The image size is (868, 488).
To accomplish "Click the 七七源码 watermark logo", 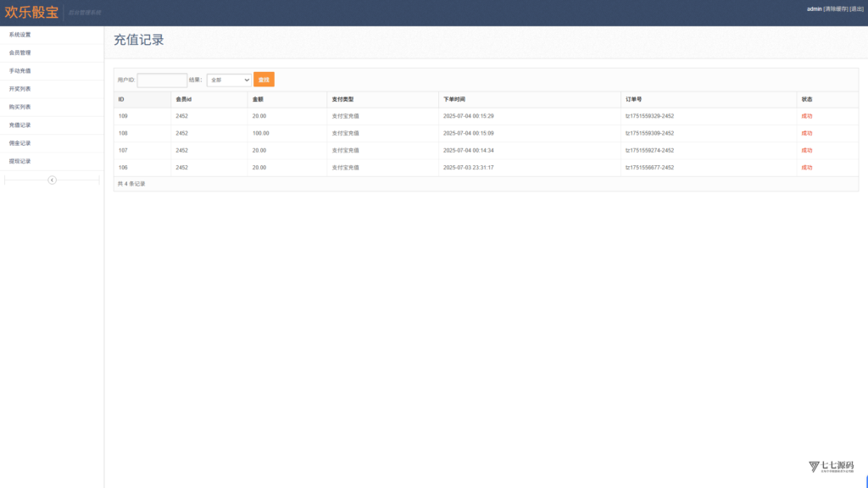I will 831,467.
